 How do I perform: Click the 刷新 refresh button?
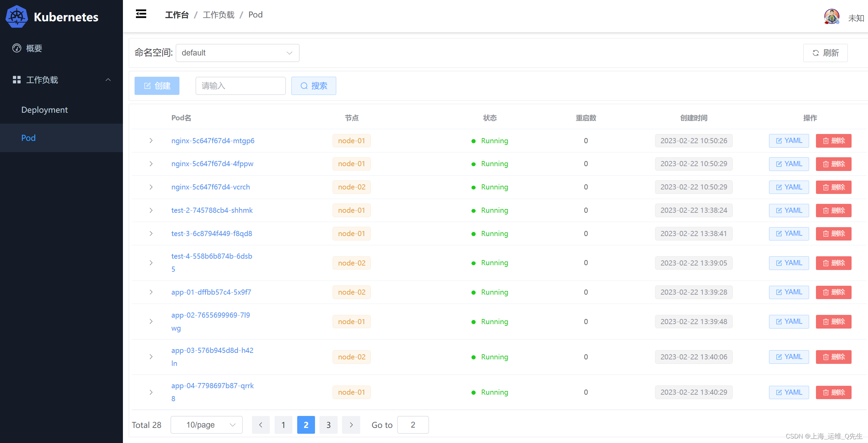pos(825,53)
